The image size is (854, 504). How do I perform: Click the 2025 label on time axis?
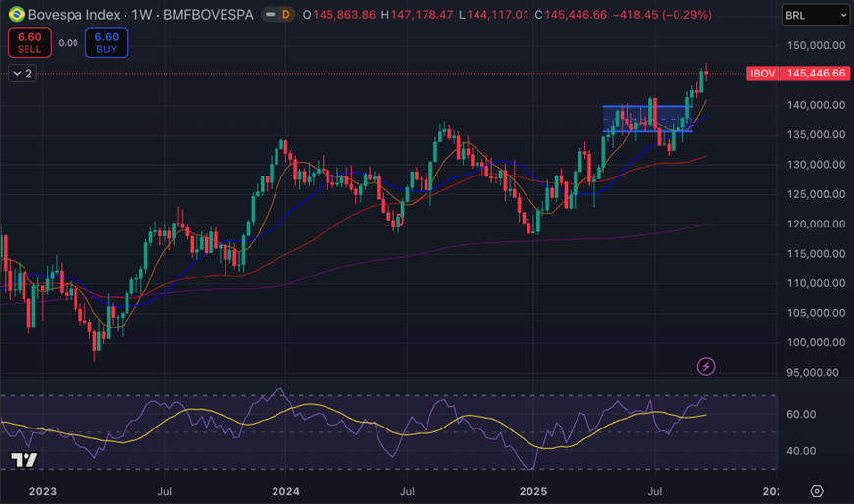[532, 490]
